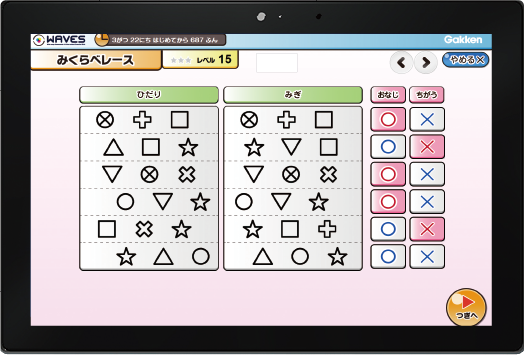The width and height of the screenshot is (526, 360).
Task: Click the レベル 15 star indicator
Action: [x=200, y=60]
